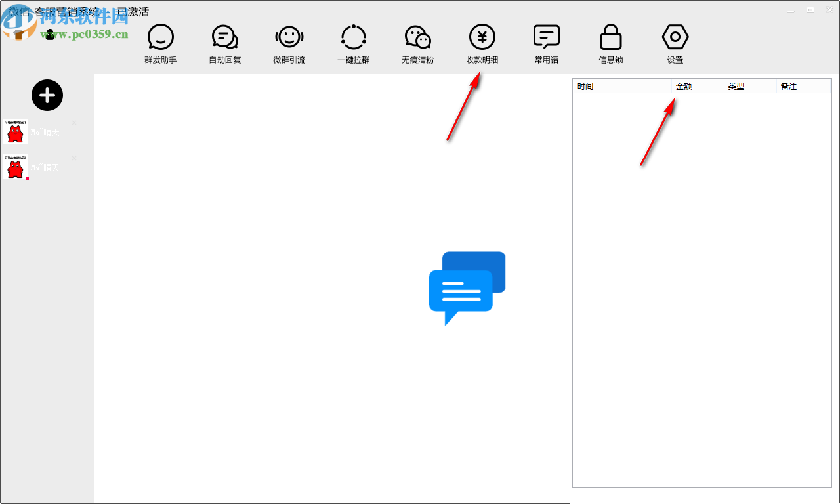Open the 常用语 common phrases panel
The height and width of the screenshot is (504, 840).
547,44
